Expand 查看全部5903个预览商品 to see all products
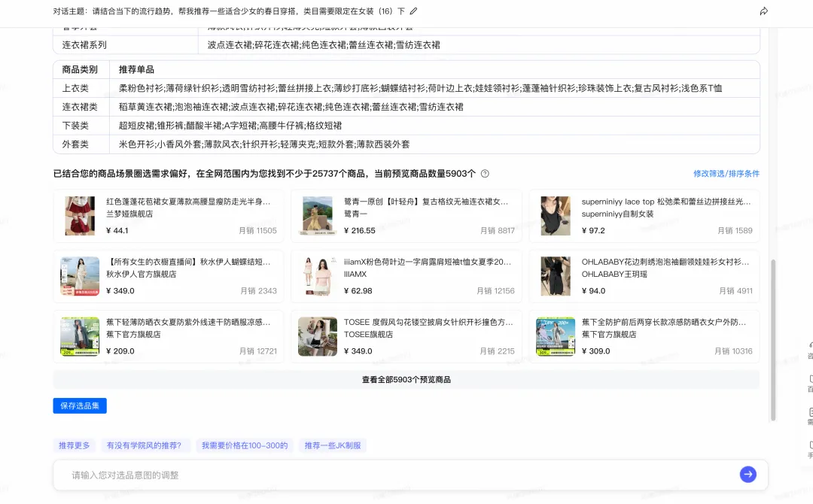 (x=406, y=379)
